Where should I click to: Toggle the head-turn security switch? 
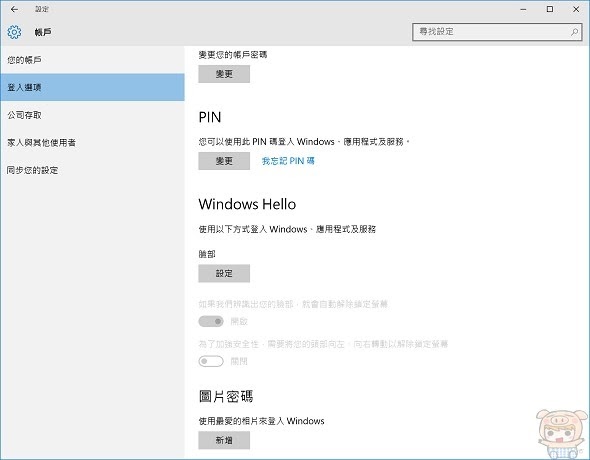[211, 361]
